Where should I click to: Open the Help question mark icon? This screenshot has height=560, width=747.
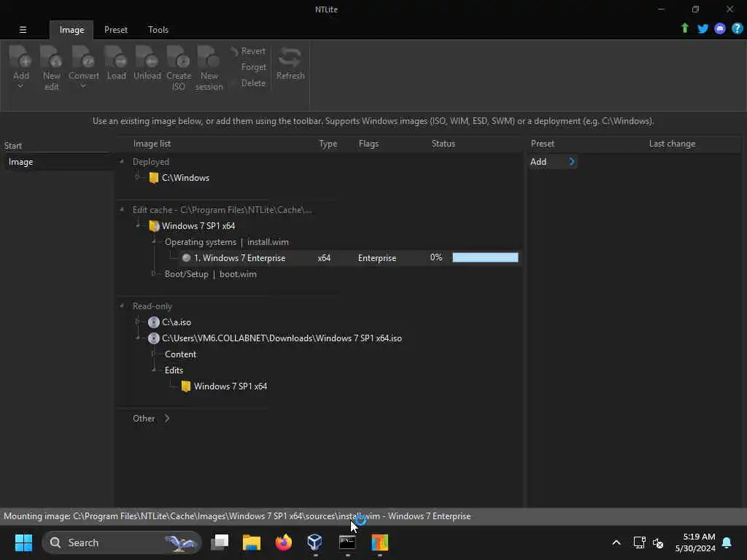[x=737, y=28]
